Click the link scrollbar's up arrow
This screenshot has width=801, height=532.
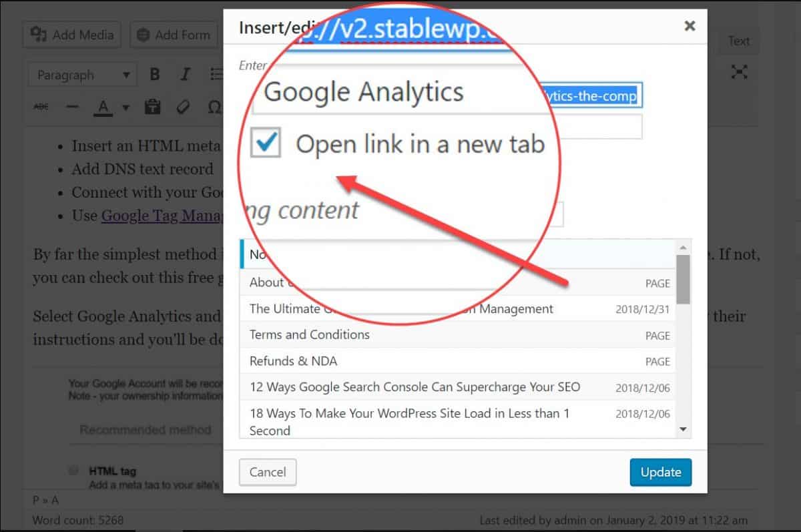tap(683, 246)
